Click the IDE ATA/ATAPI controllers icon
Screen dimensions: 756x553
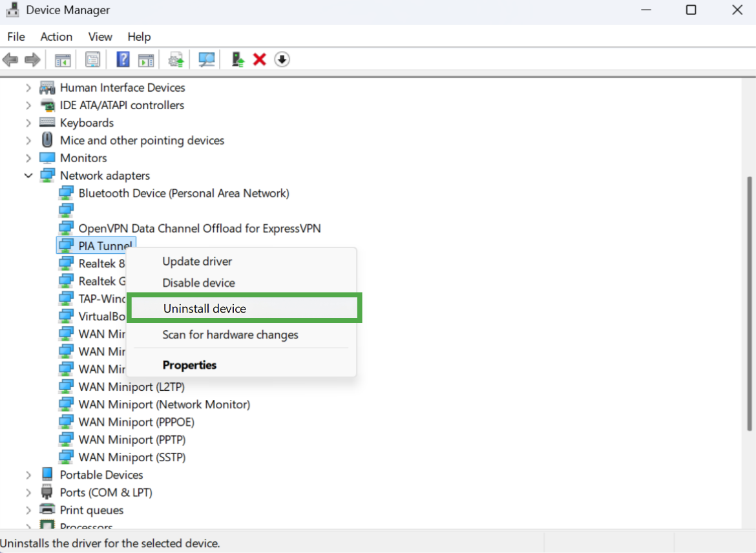47,105
